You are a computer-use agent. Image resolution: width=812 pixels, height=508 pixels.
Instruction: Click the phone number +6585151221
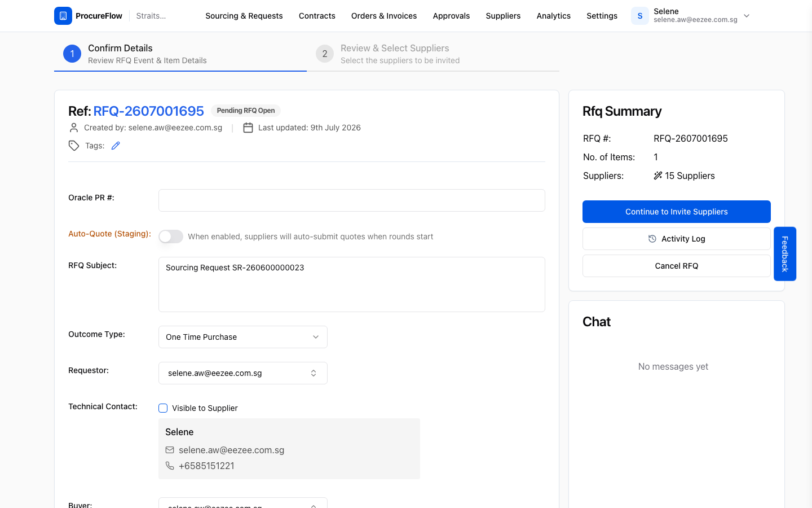point(206,466)
